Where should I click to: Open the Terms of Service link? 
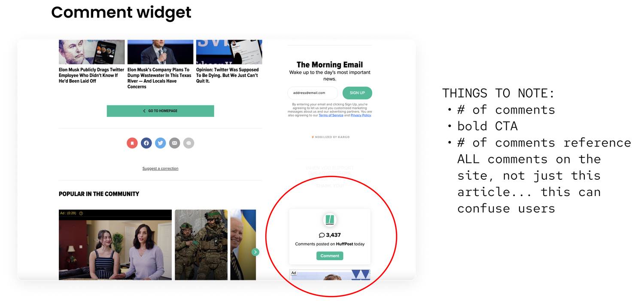click(x=331, y=115)
